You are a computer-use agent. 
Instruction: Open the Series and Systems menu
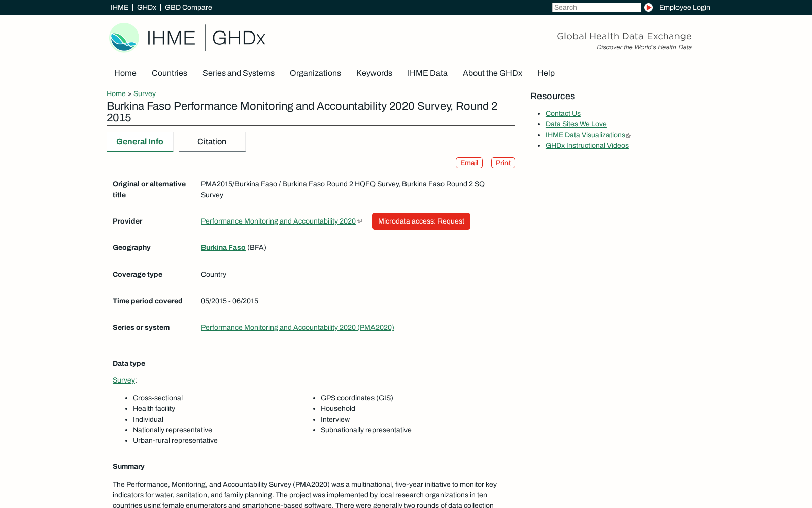pos(239,73)
